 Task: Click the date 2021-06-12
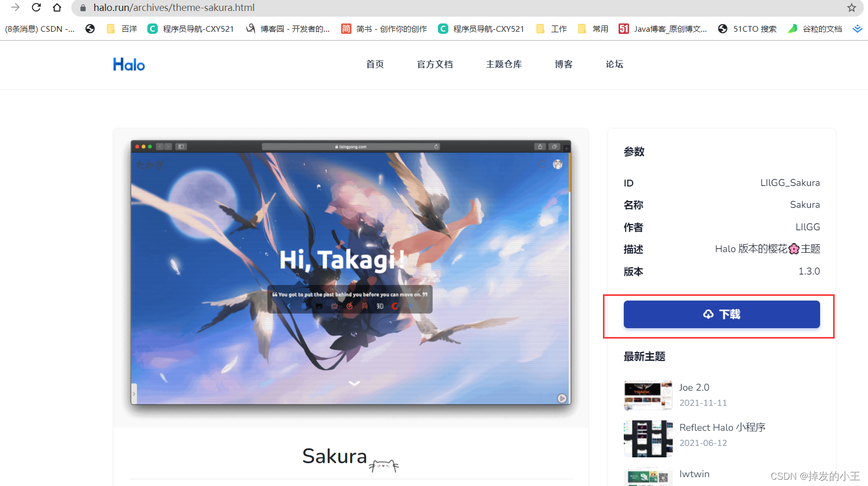(x=703, y=443)
